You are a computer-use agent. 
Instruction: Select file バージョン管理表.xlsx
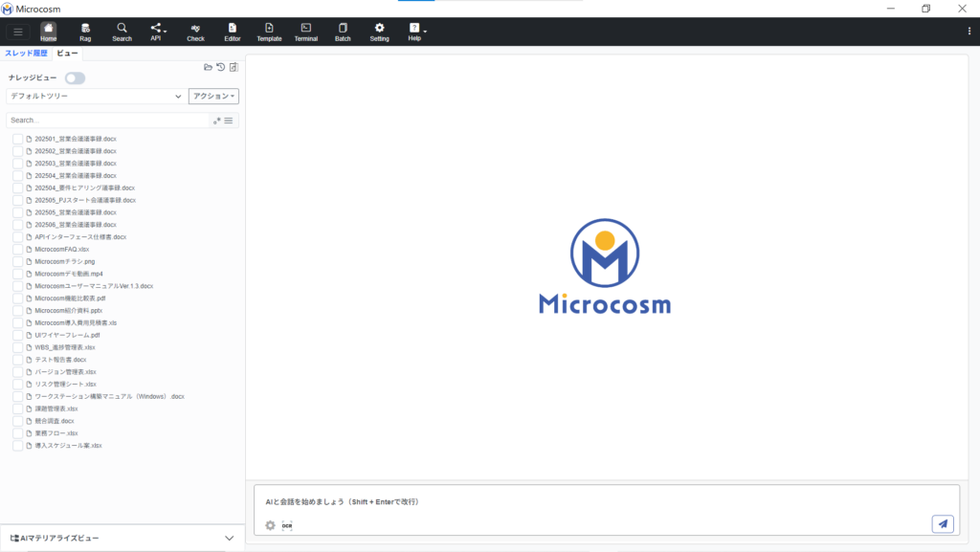coord(66,372)
